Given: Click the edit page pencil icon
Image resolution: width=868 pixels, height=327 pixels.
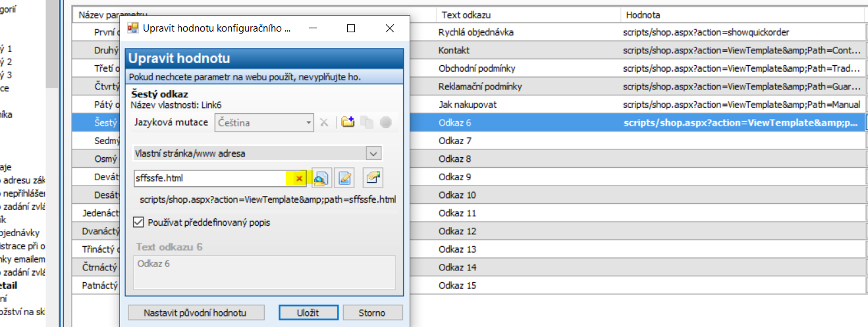Looking at the screenshot, I should (344, 178).
